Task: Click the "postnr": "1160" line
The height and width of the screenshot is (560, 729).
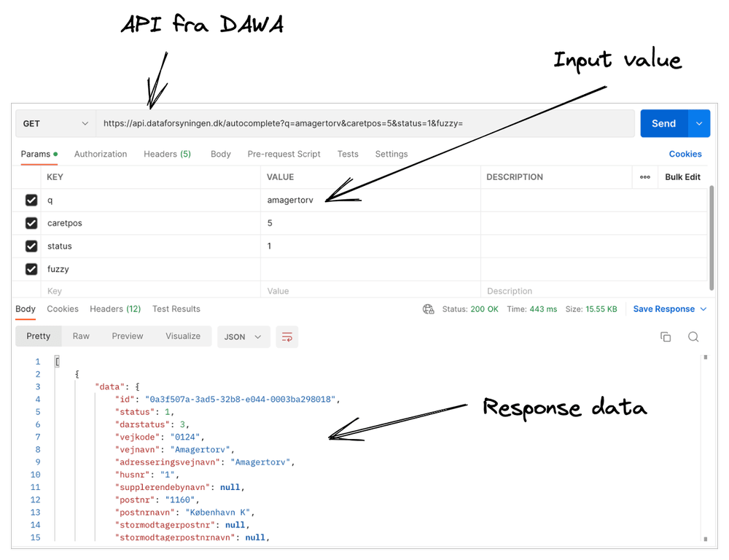Action: (x=157, y=500)
